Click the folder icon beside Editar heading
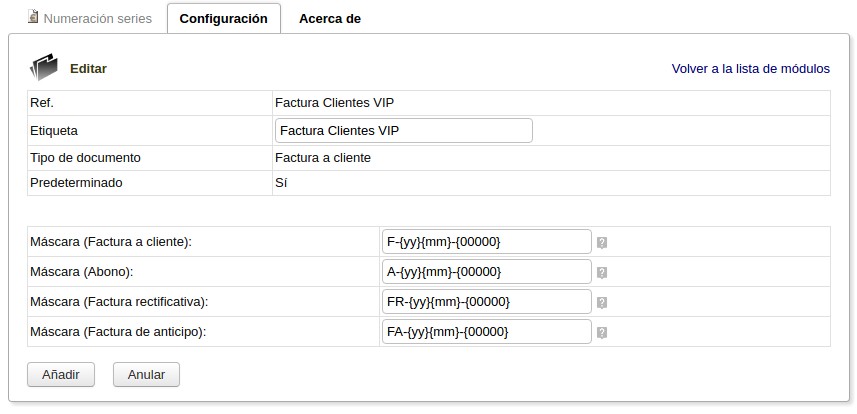857x414 pixels. point(44,68)
